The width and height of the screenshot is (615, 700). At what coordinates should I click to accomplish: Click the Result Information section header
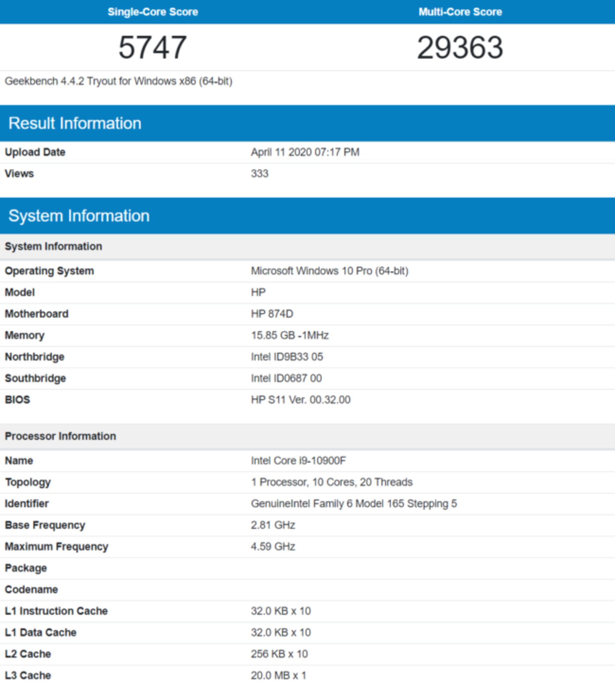pyautogui.click(x=75, y=123)
